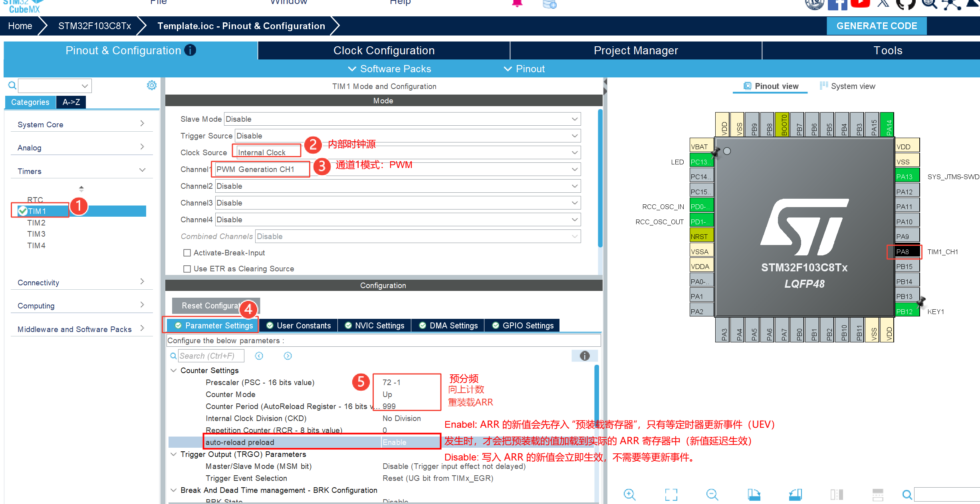Viewport: 980px width, 504px height.
Task: Open the Facebook icon link
Action: [837, 4]
